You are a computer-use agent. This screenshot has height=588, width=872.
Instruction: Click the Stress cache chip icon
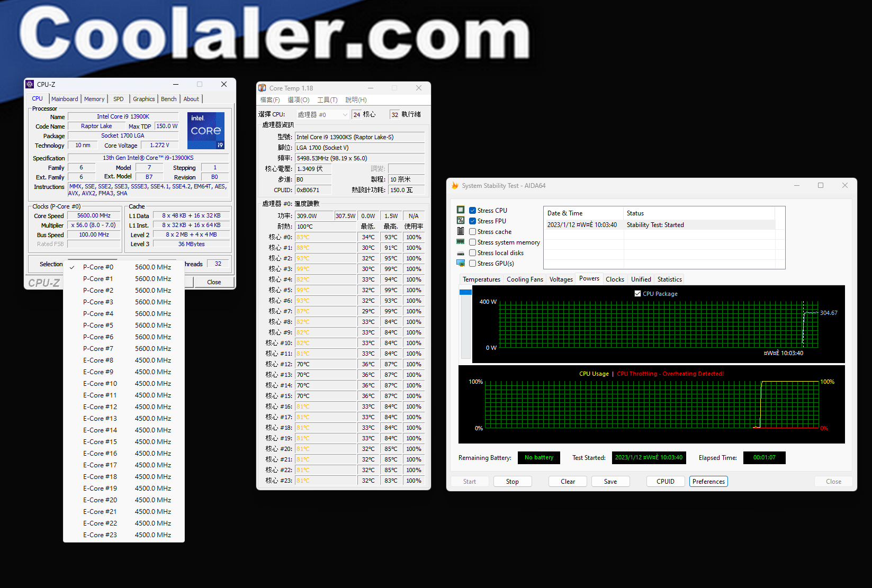461,231
